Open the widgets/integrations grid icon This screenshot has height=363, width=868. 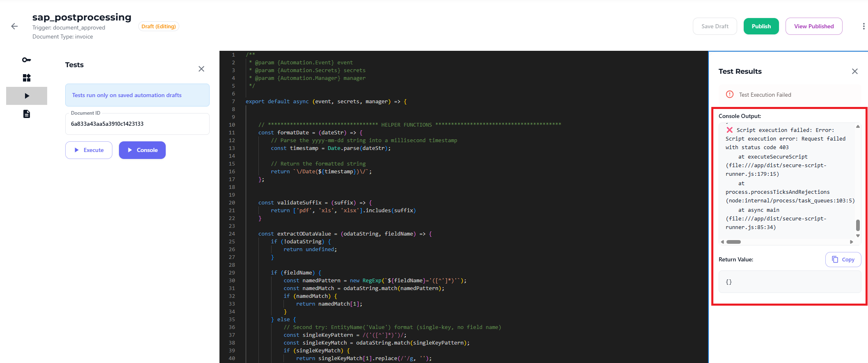pyautogui.click(x=27, y=78)
